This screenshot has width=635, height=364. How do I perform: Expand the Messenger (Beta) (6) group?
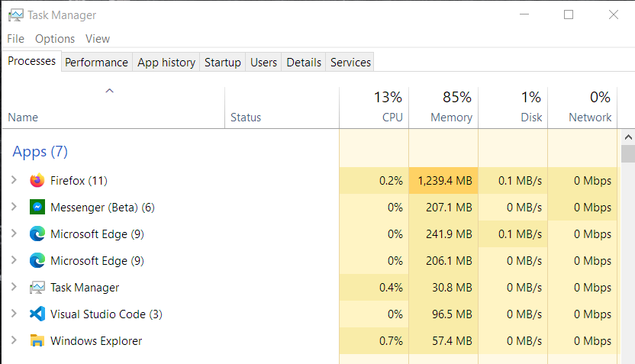(x=15, y=207)
